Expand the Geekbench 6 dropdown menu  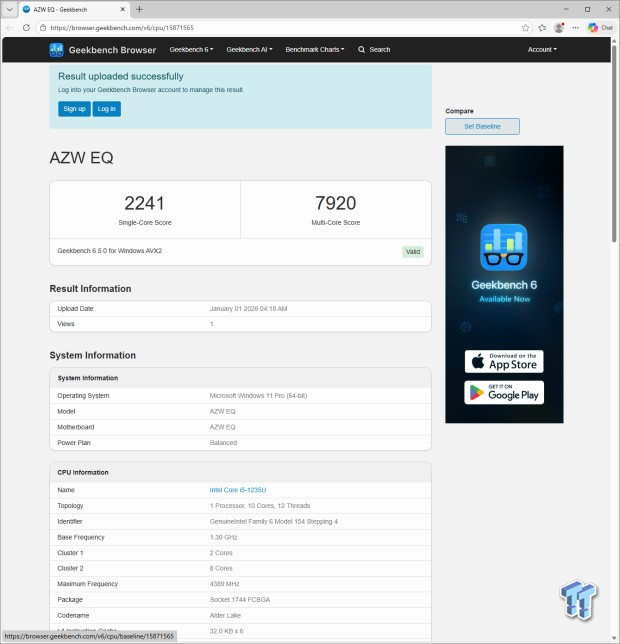coord(191,49)
